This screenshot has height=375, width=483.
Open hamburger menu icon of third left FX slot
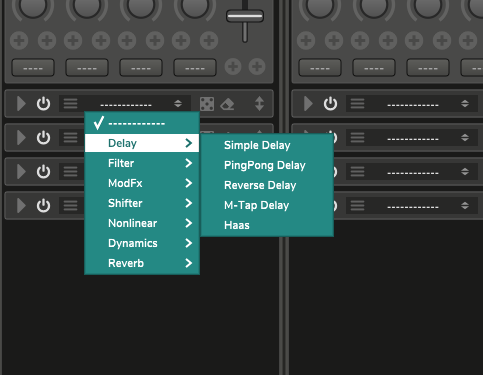point(71,172)
